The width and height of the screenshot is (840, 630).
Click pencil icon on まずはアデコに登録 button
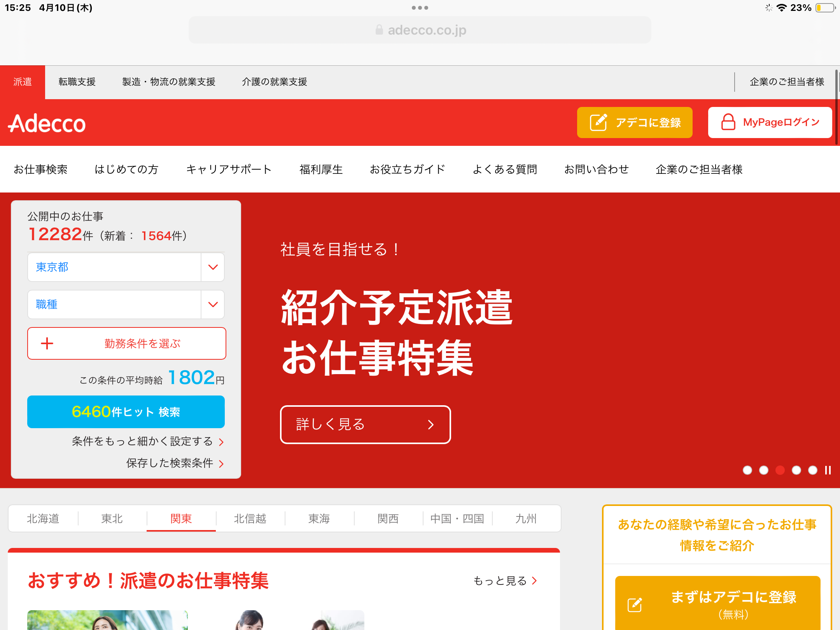635,605
